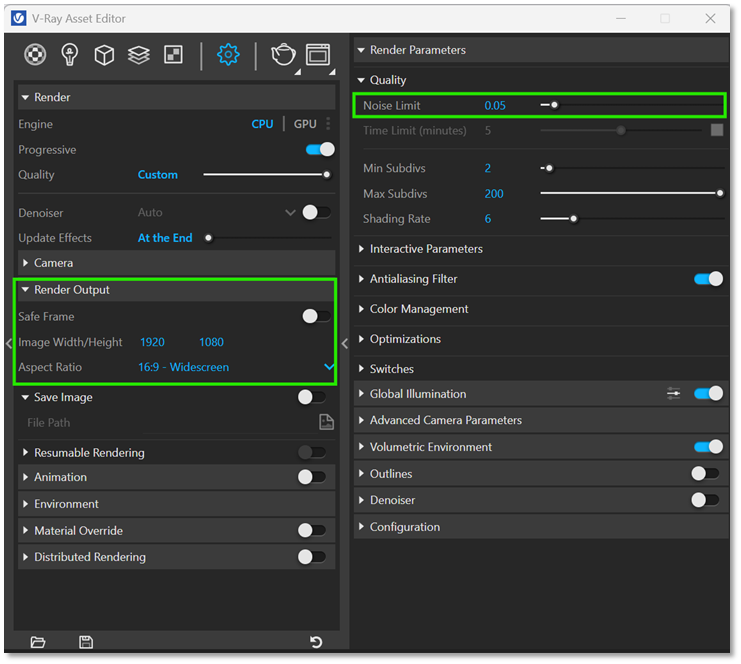
Task: Expand the Color Management section
Action: (418, 309)
